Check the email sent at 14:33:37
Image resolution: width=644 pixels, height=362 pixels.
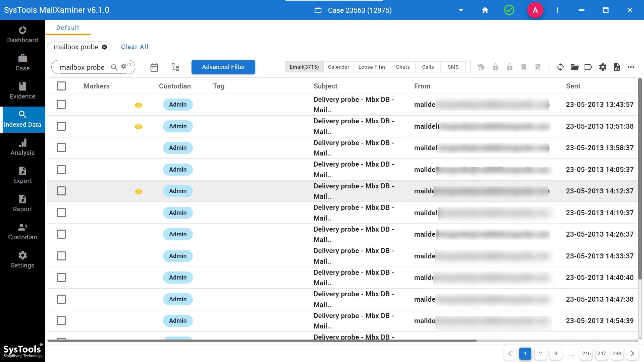tap(61, 256)
